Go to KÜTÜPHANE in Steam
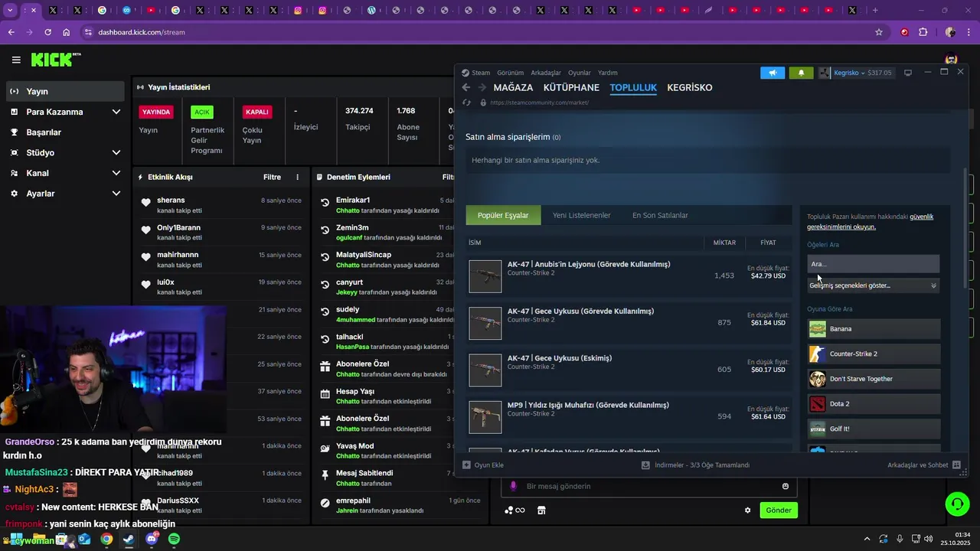This screenshot has width=980, height=551. pyautogui.click(x=571, y=87)
